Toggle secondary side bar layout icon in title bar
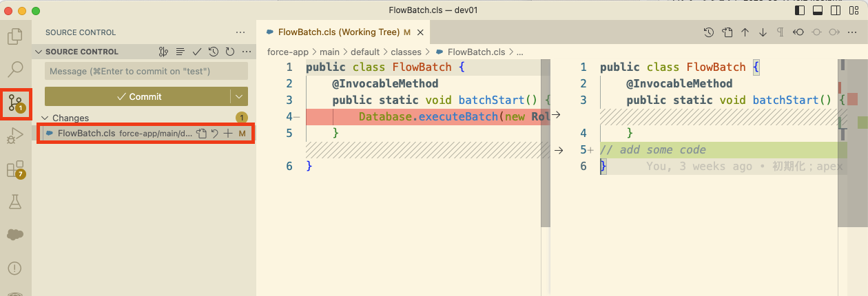Viewport: 868px width, 296px height. coord(836,10)
